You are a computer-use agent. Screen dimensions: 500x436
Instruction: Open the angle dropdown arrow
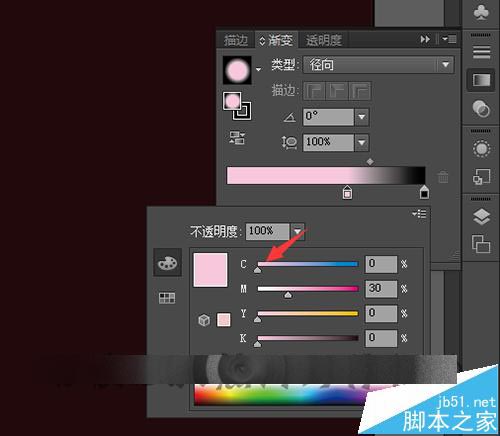[x=362, y=117]
